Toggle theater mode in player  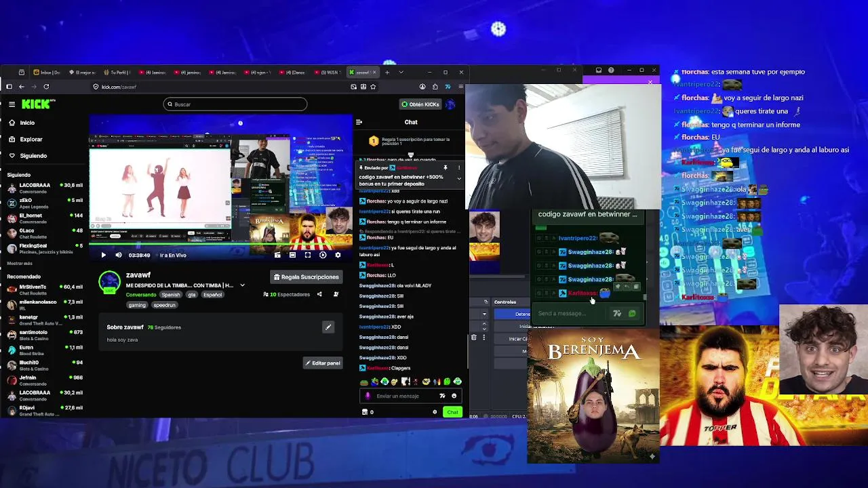[x=292, y=256]
